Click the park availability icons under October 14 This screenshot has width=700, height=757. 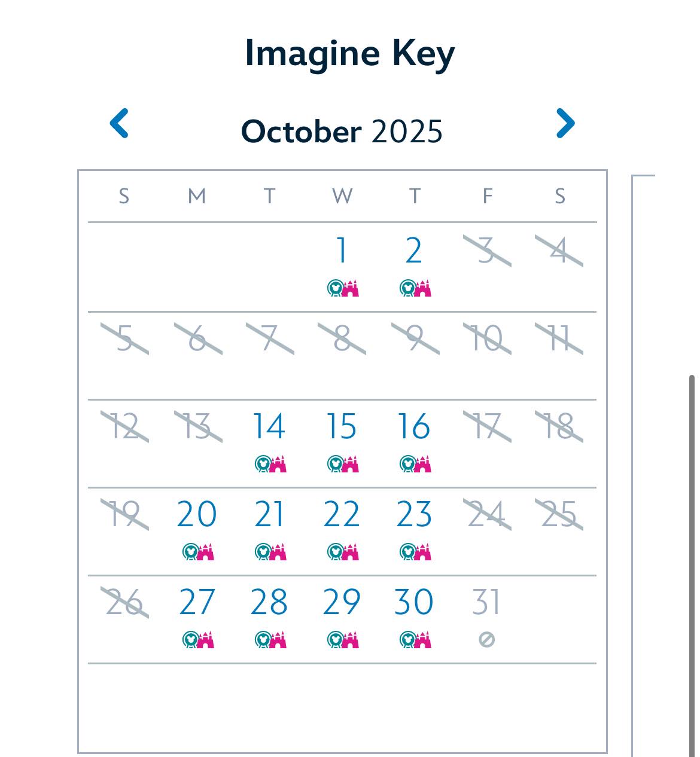270,463
